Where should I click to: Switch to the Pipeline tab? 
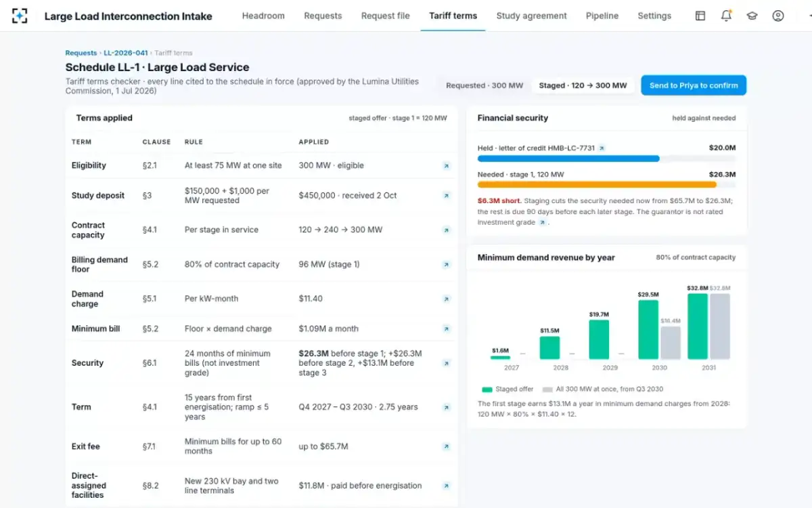coord(602,16)
